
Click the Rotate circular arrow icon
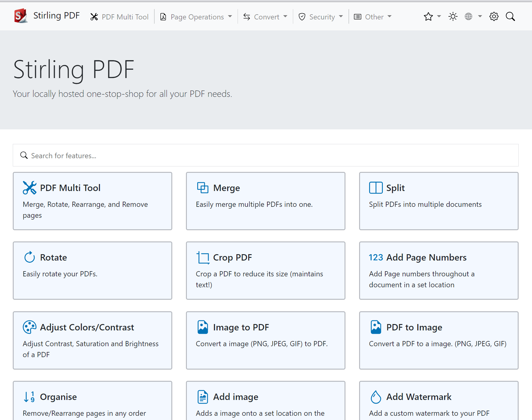(29, 257)
